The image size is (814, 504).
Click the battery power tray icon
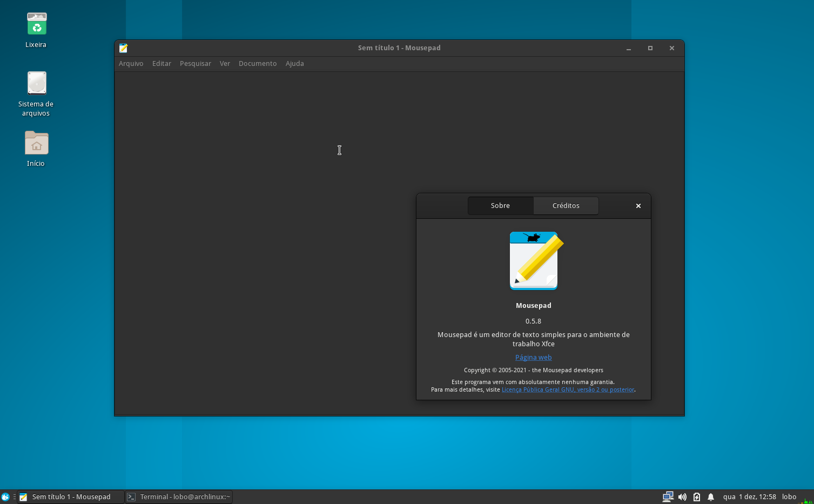coord(697,496)
